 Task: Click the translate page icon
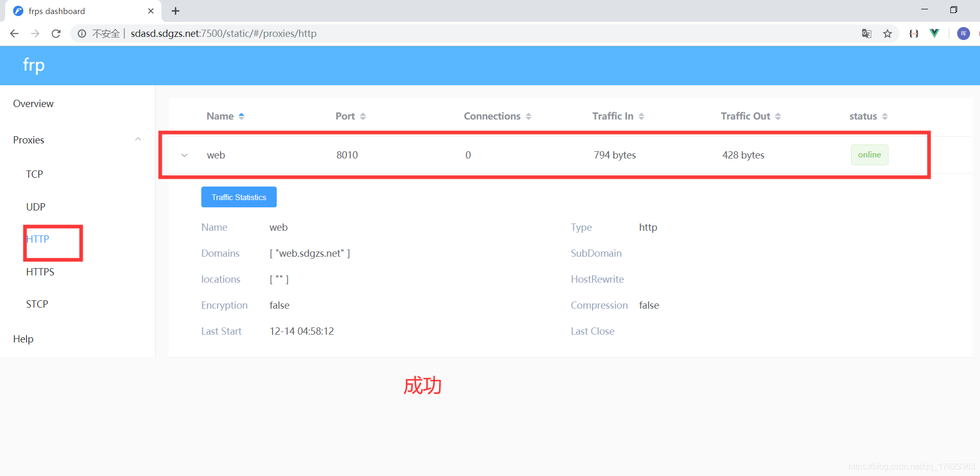pos(867,34)
